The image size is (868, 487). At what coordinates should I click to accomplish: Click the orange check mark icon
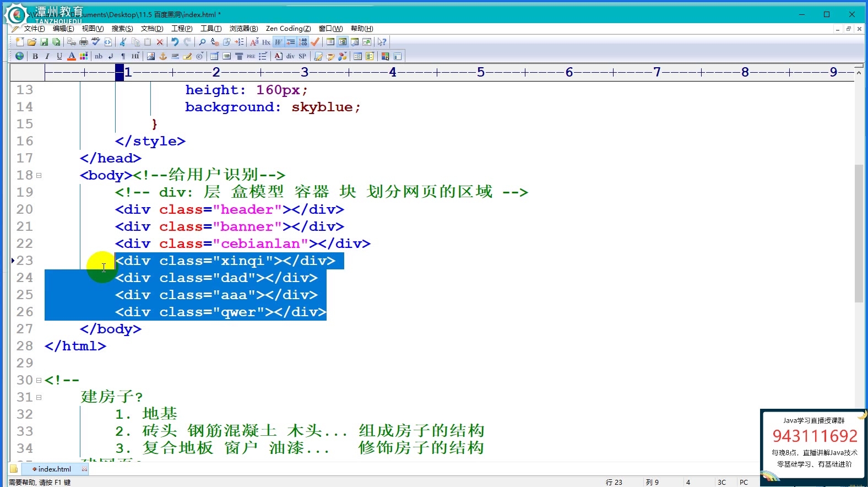pos(315,42)
